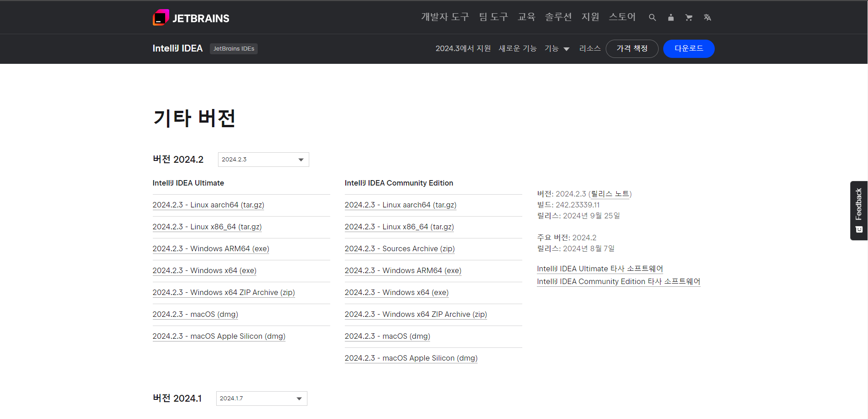This screenshot has height=419, width=868.
Task: Select the build number 242.23339.11 text
Action: coord(577,205)
